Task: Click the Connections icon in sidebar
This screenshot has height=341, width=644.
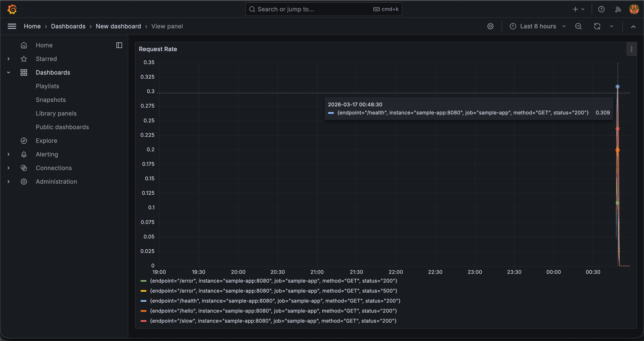Action: coord(24,168)
